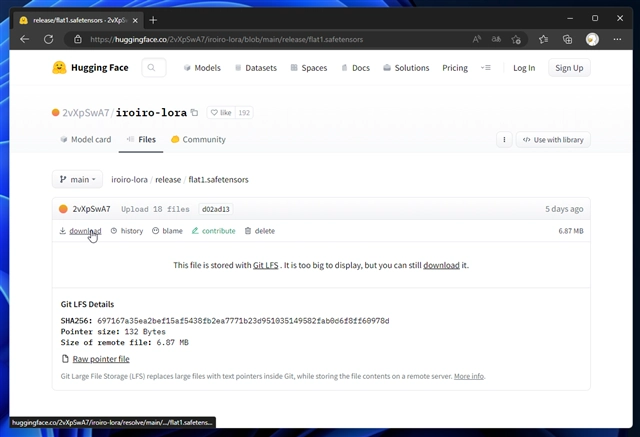Image resolution: width=640 pixels, height=437 pixels.
Task: Open the Collections icon
Action: (567, 39)
